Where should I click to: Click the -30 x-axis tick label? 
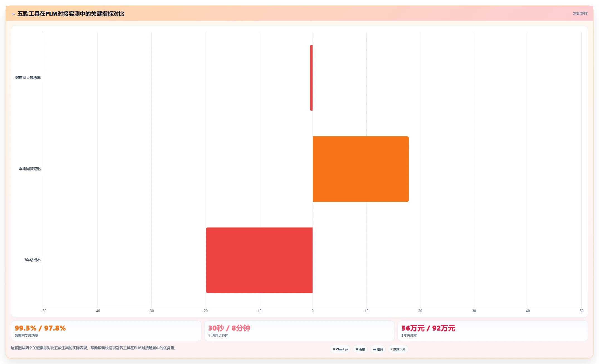pyautogui.click(x=151, y=311)
